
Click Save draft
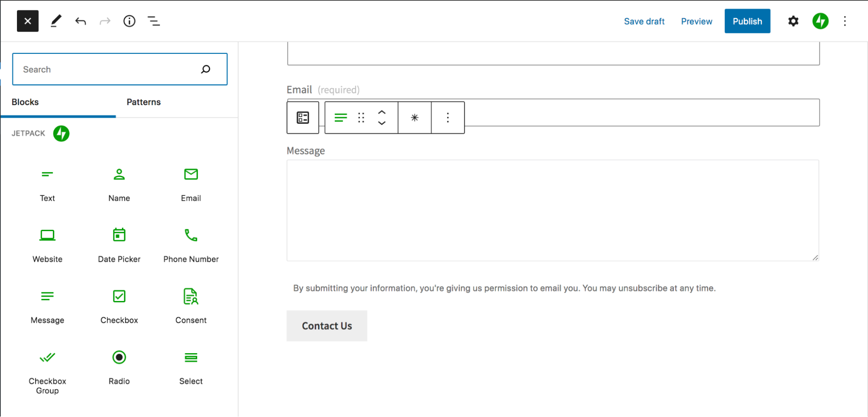[644, 21]
